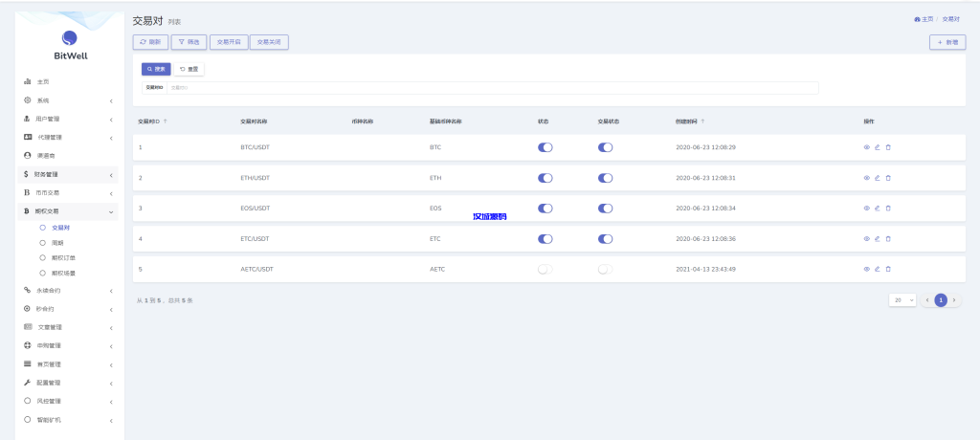The height and width of the screenshot is (440, 980).
Task: Click the edit pencil icon for AETC/USDT
Action: (877, 270)
